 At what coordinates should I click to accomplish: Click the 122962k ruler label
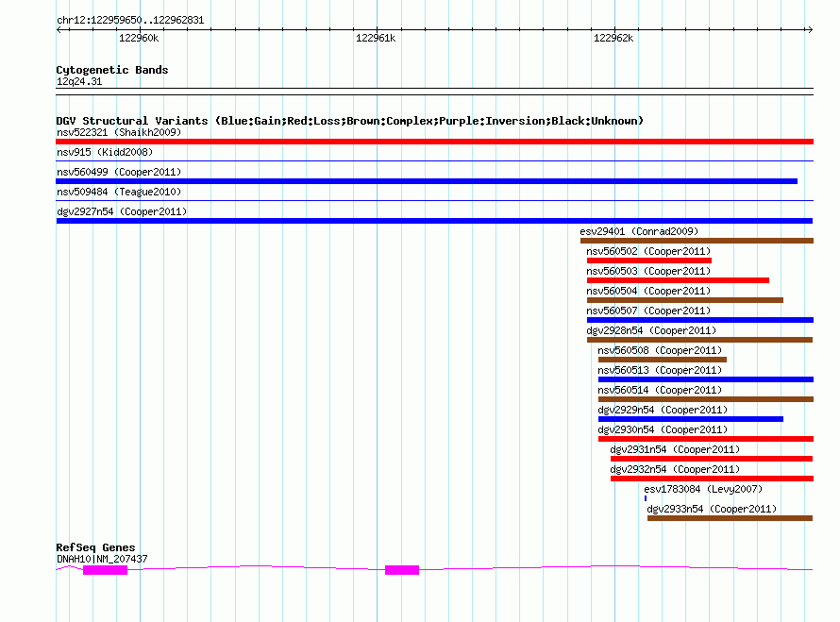pyautogui.click(x=613, y=38)
